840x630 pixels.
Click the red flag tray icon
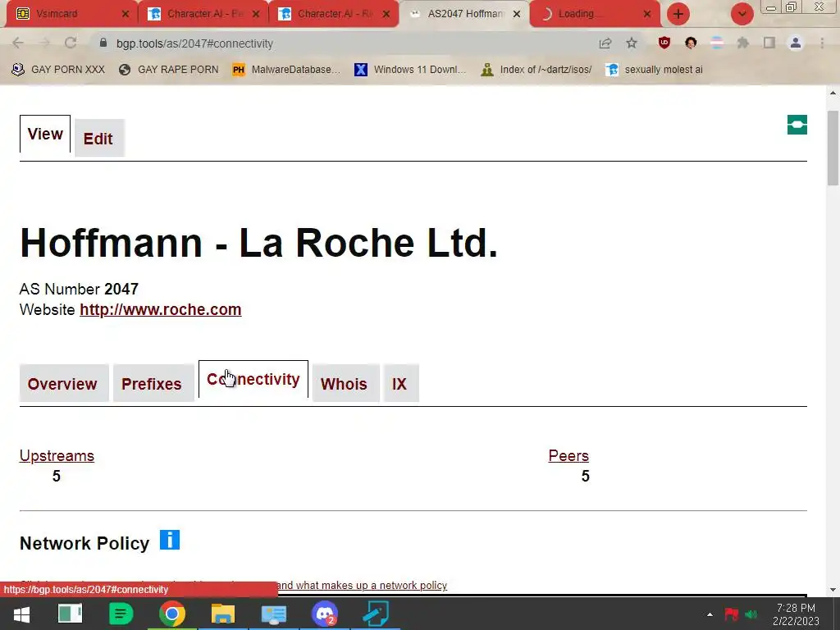(x=731, y=614)
